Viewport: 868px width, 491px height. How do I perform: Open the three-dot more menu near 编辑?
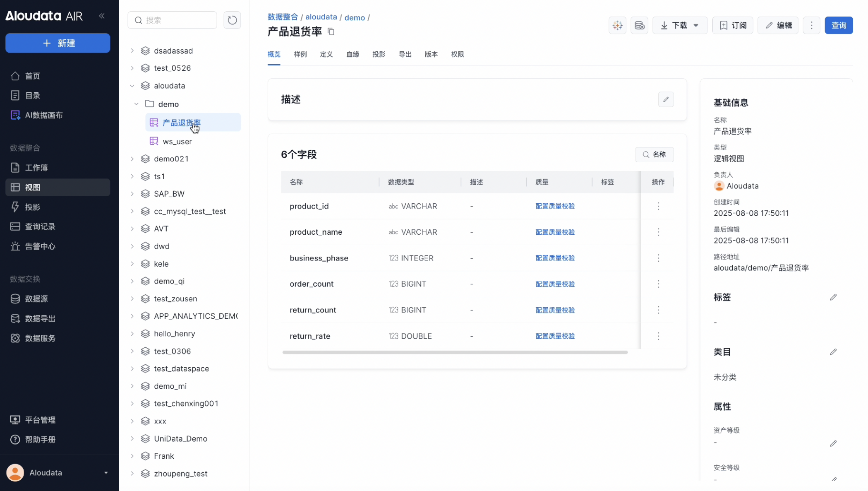pyautogui.click(x=811, y=25)
